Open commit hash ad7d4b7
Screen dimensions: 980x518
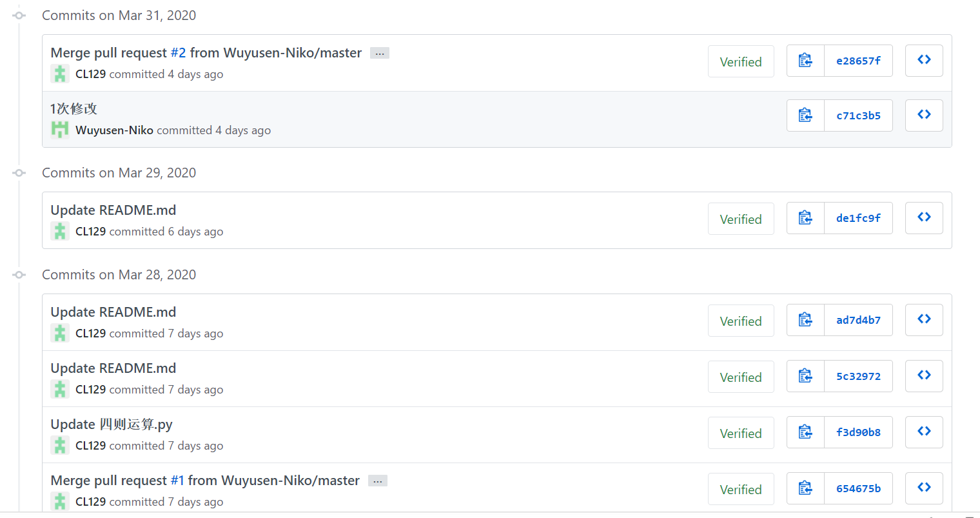(x=858, y=320)
